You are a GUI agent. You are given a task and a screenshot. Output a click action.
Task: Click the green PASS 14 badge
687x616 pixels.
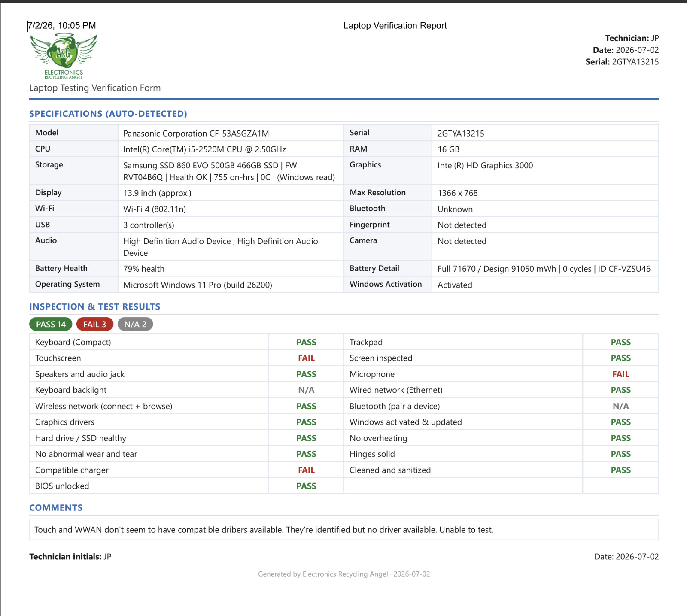click(x=51, y=324)
